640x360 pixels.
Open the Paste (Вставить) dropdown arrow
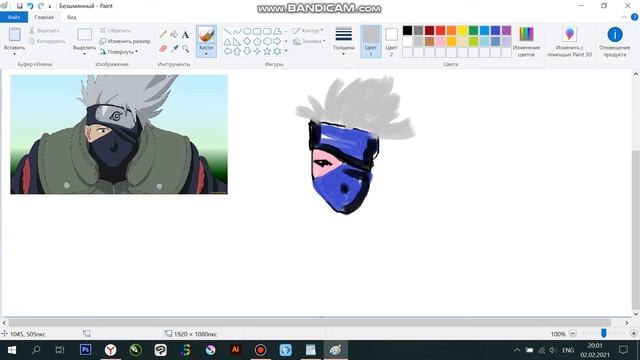pos(14,54)
